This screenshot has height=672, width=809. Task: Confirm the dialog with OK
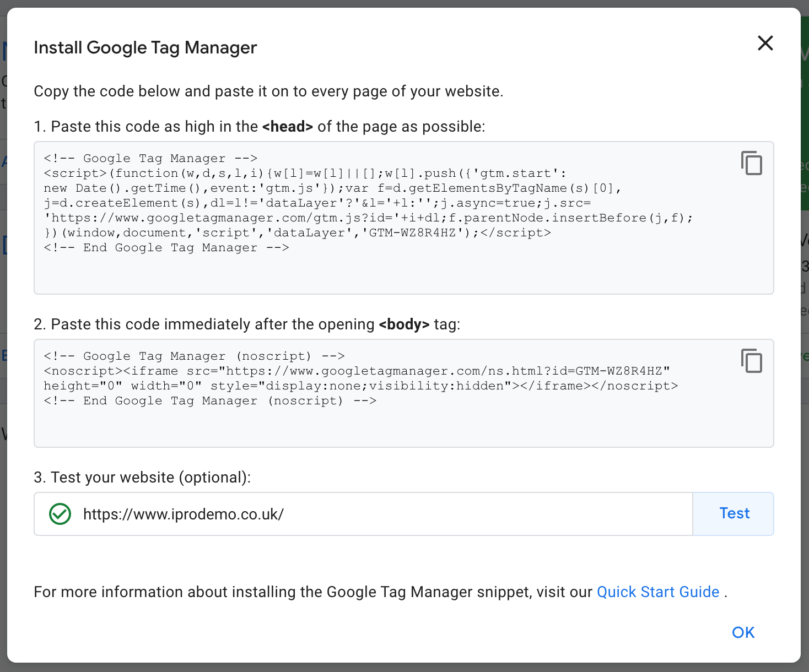click(743, 632)
